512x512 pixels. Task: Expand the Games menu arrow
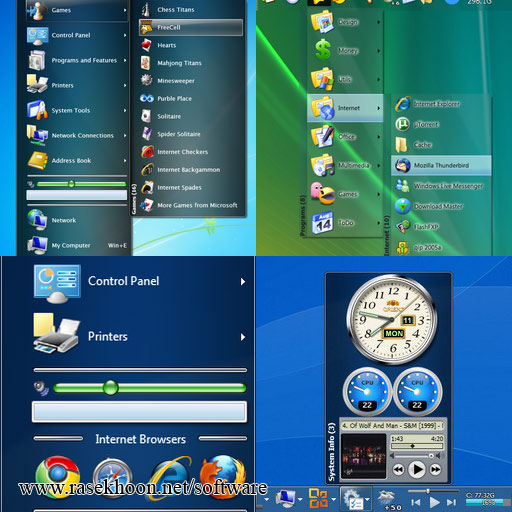125,10
